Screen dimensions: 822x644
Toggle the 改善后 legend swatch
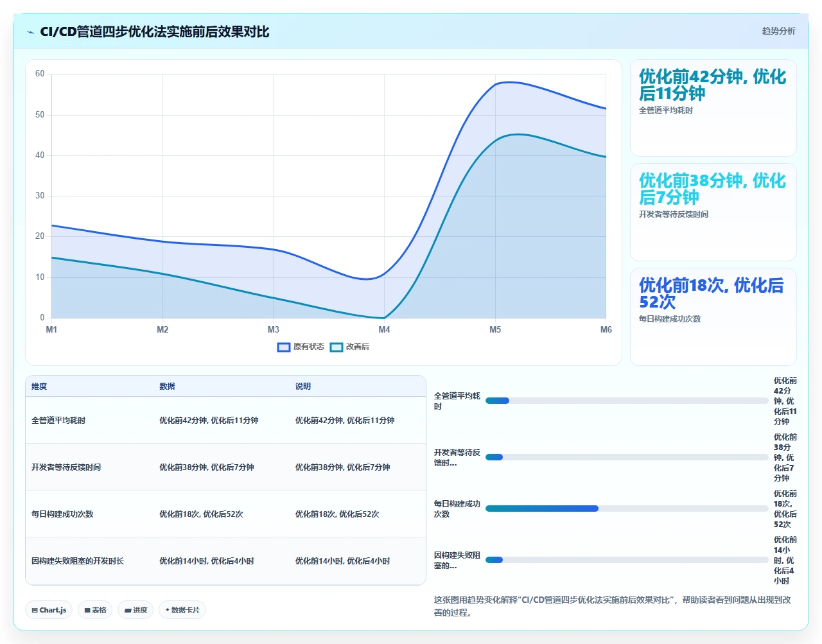pos(337,347)
